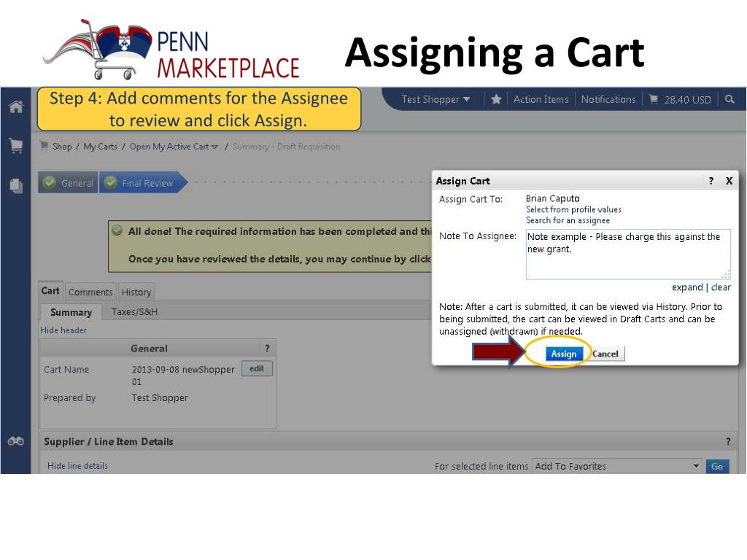Click the Assign button
The image size is (747, 560).
[564, 354]
